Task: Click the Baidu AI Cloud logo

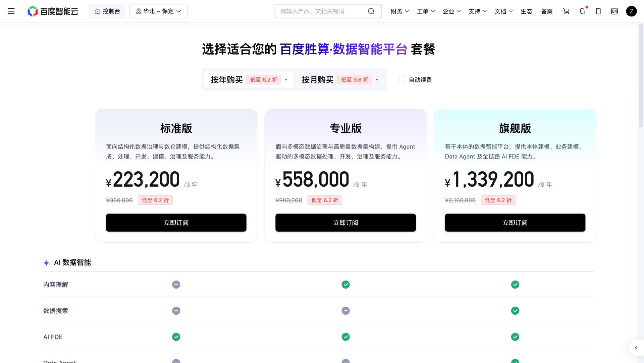Action: point(53,11)
